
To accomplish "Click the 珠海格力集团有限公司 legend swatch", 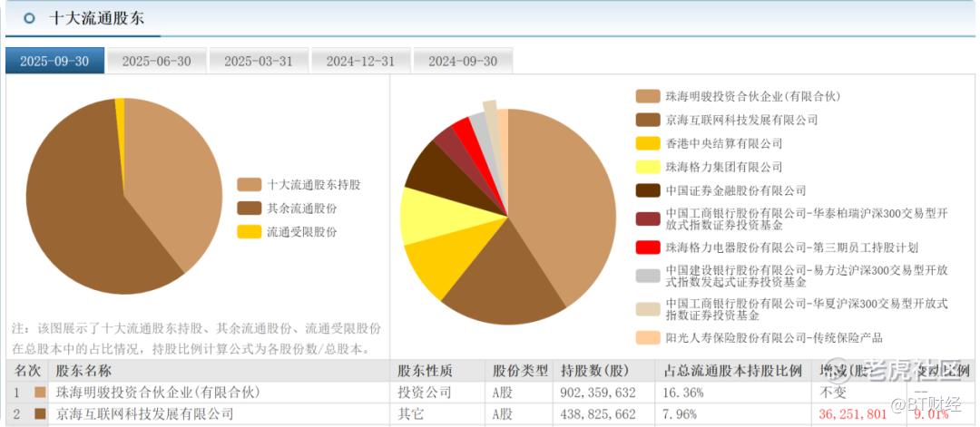I will pyautogui.click(x=648, y=167).
